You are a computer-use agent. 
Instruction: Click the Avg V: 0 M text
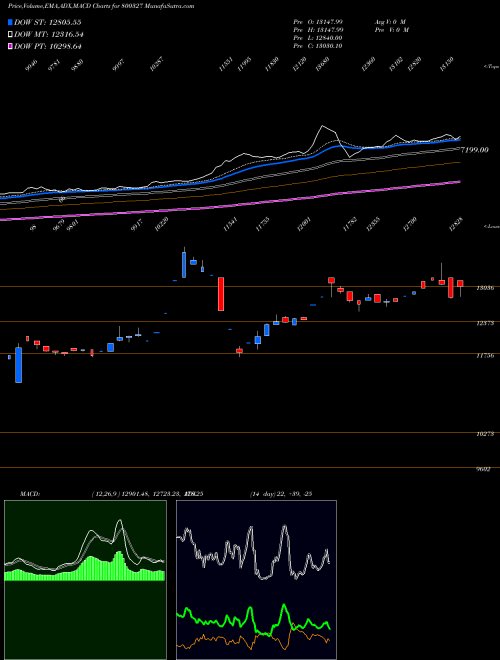(389, 21)
